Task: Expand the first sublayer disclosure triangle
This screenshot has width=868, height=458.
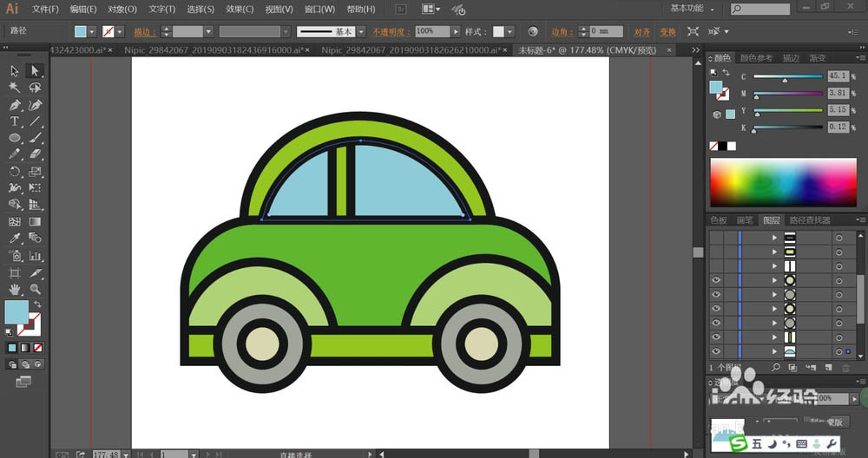Action: click(x=774, y=237)
